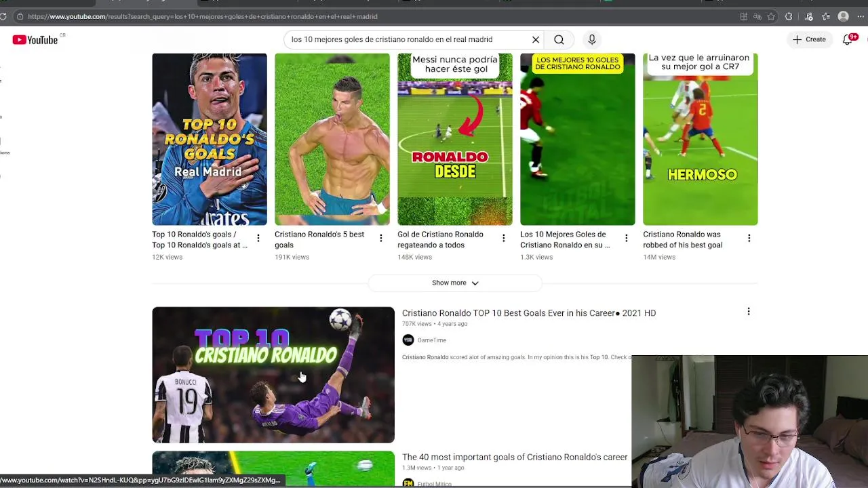The image size is (868, 488).
Task: Open the browser extensions puzzle icon
Action: pyautogui.click(x=789, y=16)
